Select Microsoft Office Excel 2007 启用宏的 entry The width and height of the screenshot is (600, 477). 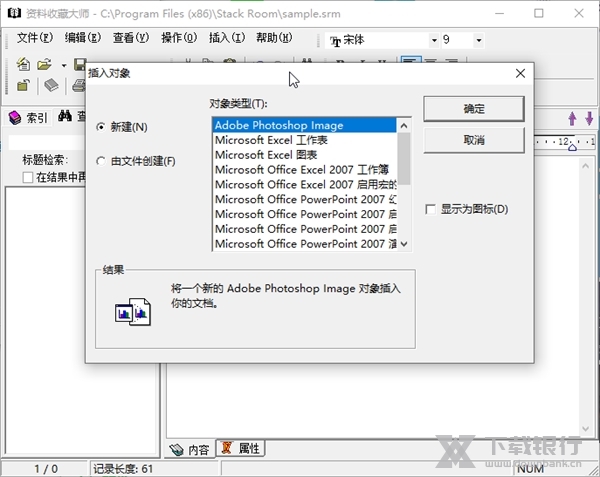pos(305,185)
